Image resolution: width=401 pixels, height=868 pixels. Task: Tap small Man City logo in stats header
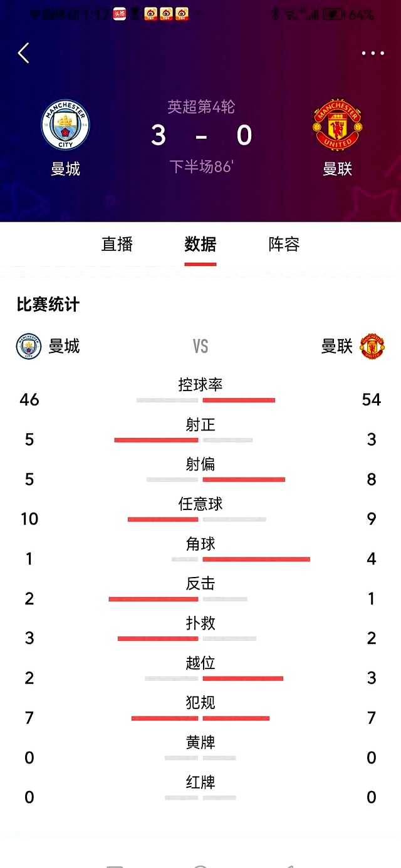click(28, 346)
